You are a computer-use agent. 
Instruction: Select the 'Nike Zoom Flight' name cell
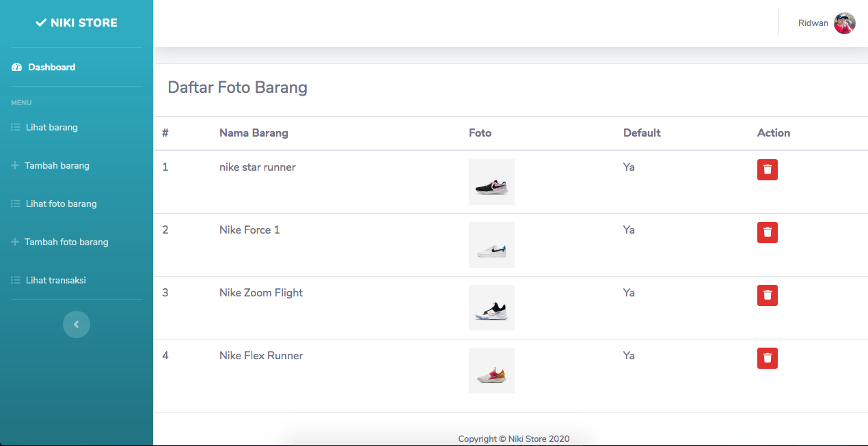(x=261, y=292)
